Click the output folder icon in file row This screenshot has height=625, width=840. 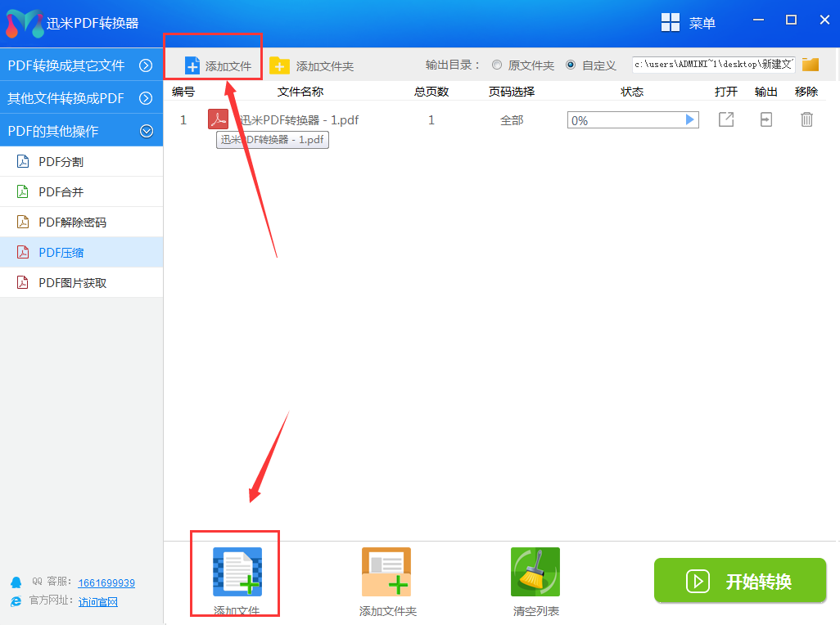click(766, 120)
